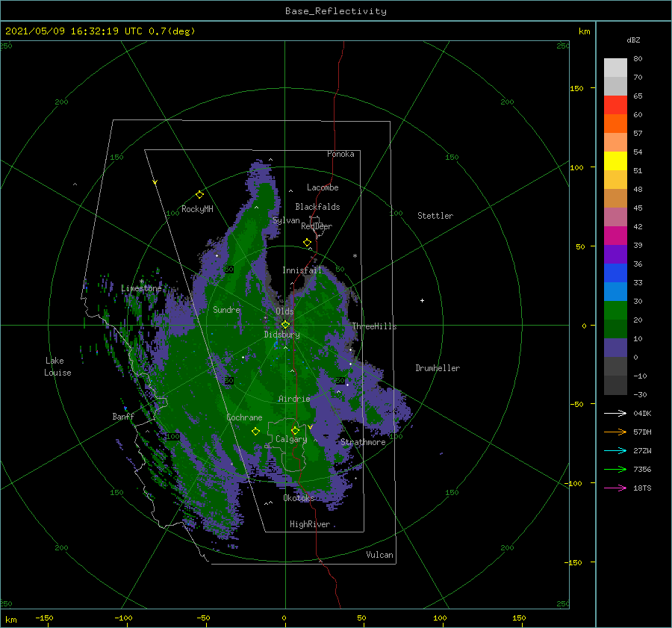Click the green 7356 arrow in legend

615,470
